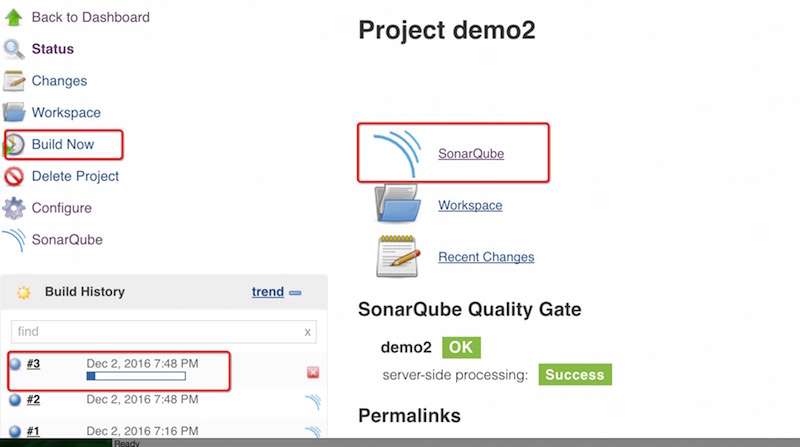Click the SonarQube badge icon for build #1
The width and height of the screenshot is (800, 447).
(313, 432)
